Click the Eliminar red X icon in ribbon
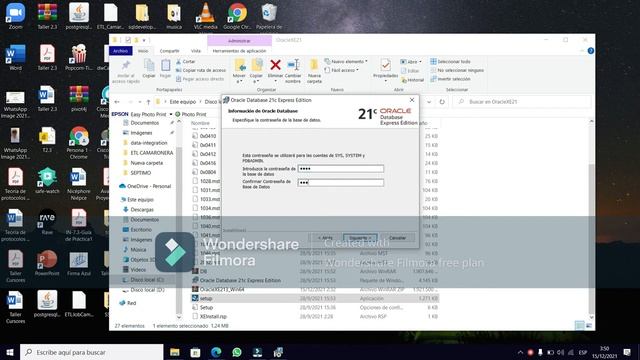 (x=276, y=65)
